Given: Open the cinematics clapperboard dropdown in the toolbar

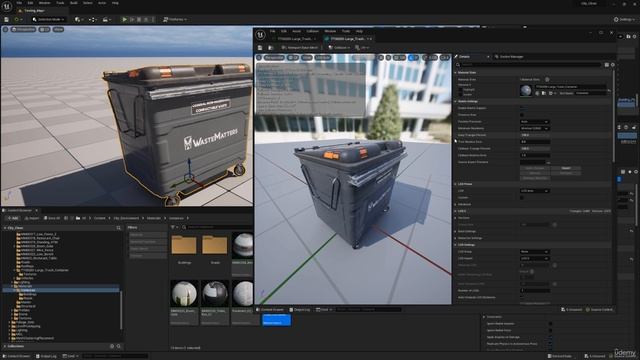Looking at the screenshot, I should click(x=106, y=19).
